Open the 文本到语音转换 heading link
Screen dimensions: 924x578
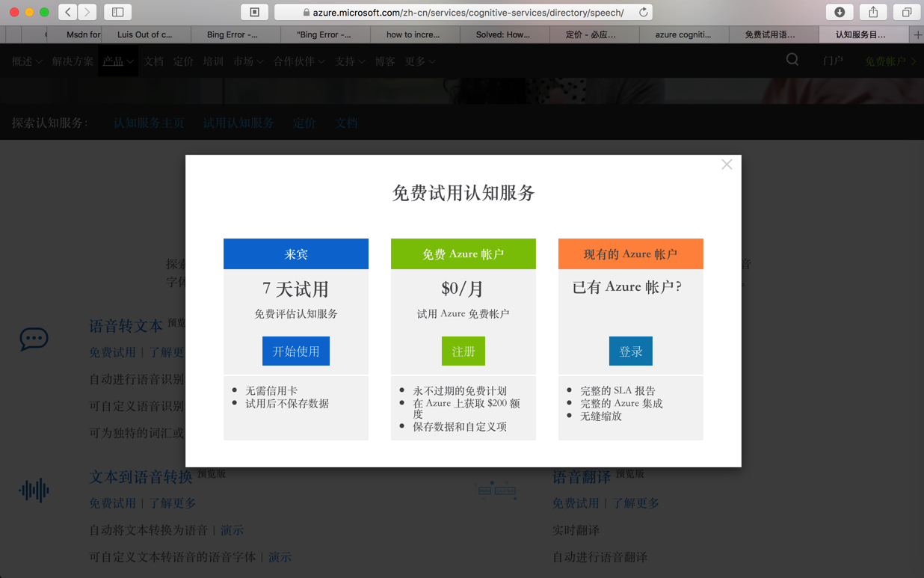(x=141, y=476)
